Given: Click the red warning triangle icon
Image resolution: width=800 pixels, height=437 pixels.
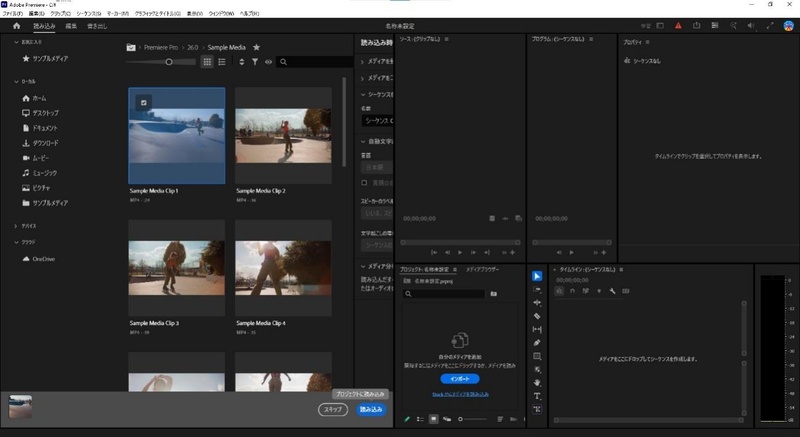Looking at the screenshot, I should click(x=678, y=25).
